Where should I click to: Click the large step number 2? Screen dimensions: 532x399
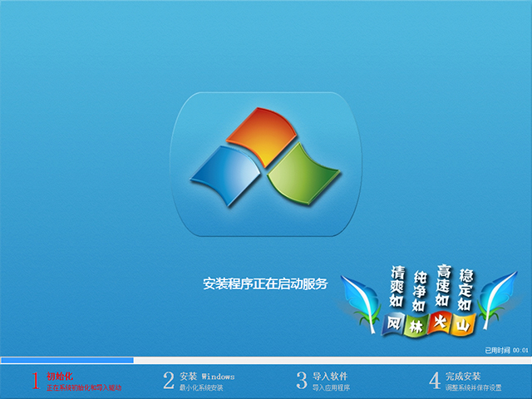(x=169, y=381)
